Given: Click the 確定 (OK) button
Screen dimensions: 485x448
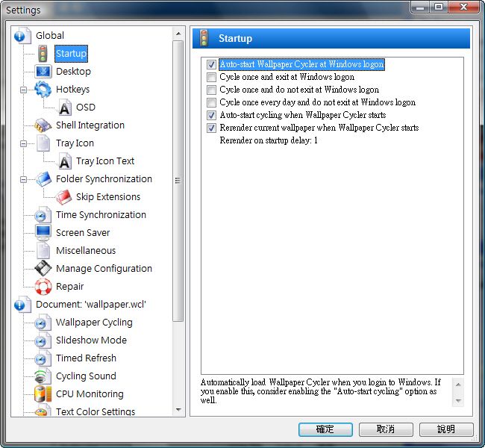Looking at the screenshot, I should pyautogui.click(x=325, y=429).
